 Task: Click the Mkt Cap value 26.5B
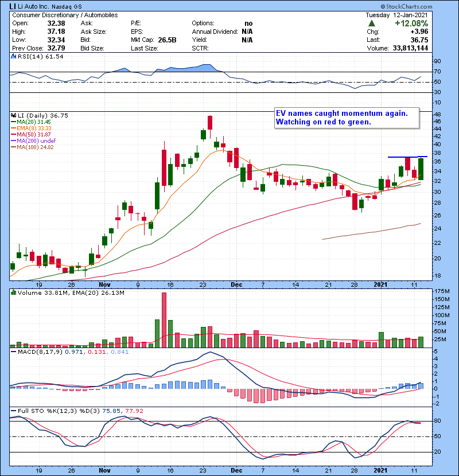pyautogui.click(x=167, y=40)
